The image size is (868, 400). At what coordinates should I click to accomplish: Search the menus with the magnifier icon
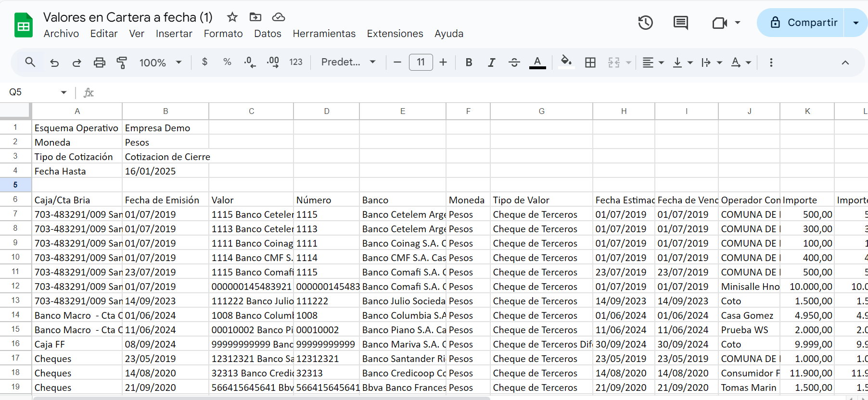coord(30,62)
